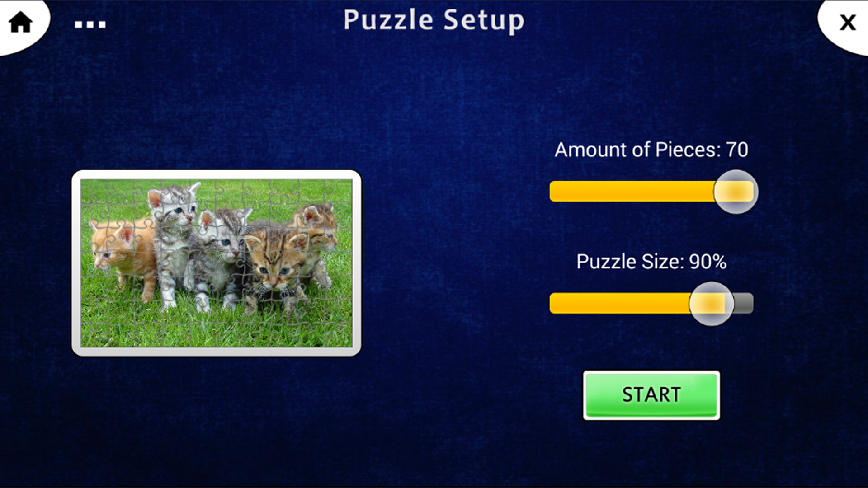Click the "Puzzle Setup" title text

coord(434,20)
